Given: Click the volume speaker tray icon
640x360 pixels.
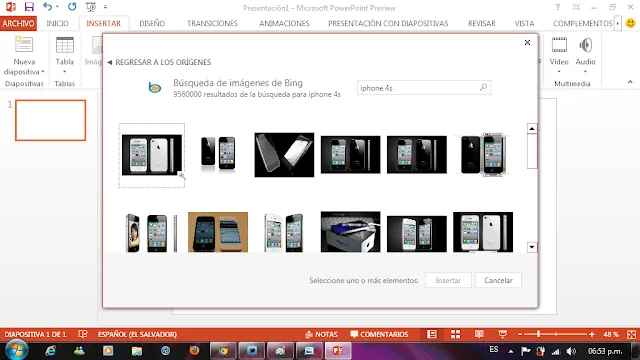Looking at the screenshot, I should pos(571,351).
